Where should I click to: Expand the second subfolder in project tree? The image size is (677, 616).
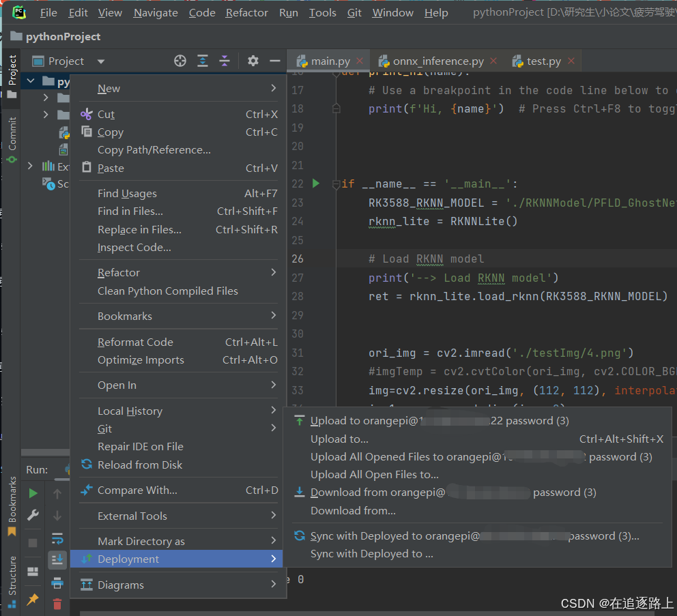pos(46,115)
